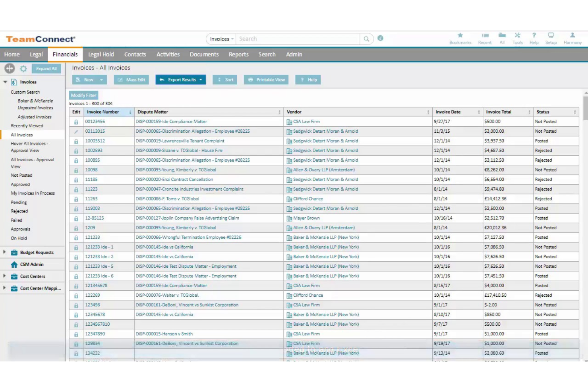Click the Mass Edit button

tap(132, 80)
